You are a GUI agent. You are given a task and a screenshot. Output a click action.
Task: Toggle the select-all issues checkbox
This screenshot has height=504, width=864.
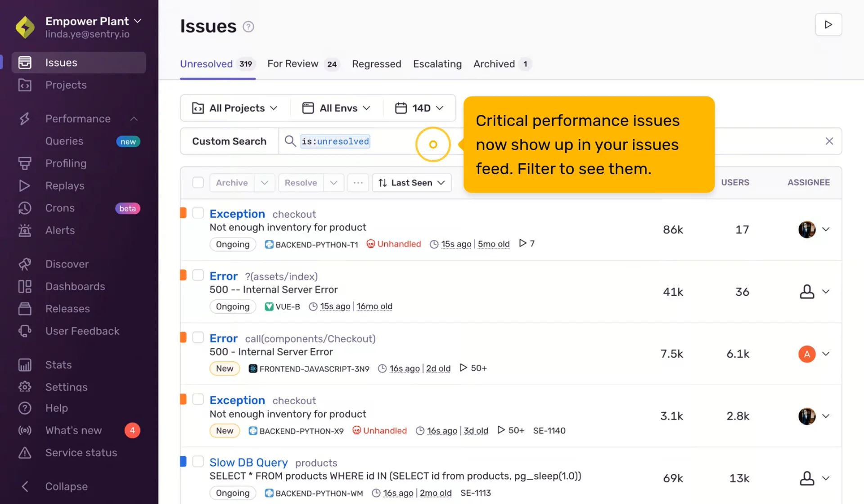(198, 183)
